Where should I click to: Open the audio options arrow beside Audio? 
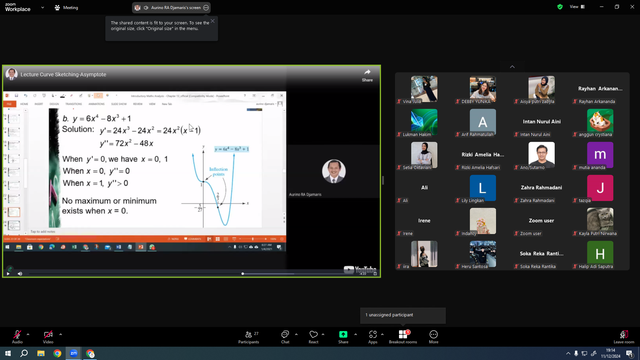[x=28, y=334]
